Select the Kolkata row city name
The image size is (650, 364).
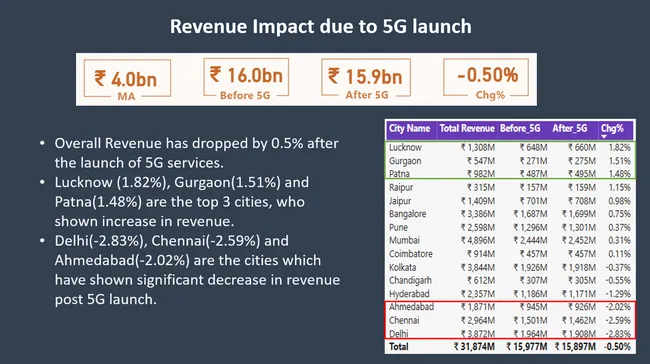402,267
